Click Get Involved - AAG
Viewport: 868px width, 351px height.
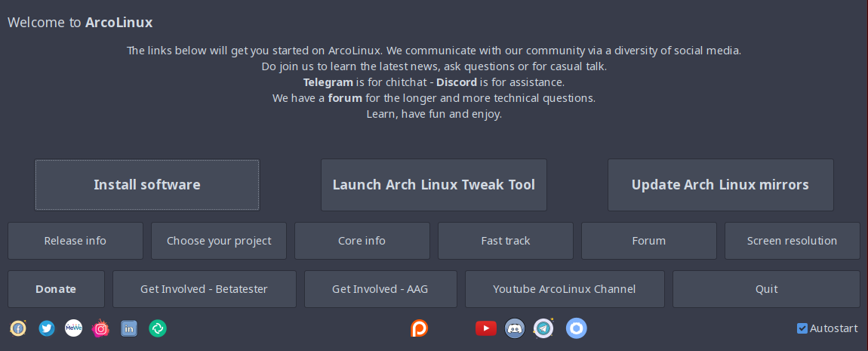[x=380, y=289]
